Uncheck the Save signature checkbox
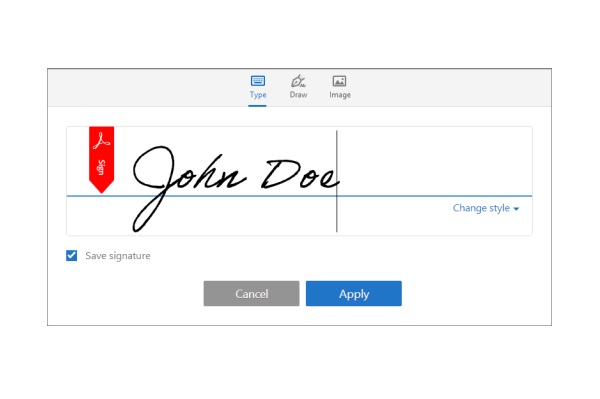This screenshot has width=600, height=399. [72, 255]
